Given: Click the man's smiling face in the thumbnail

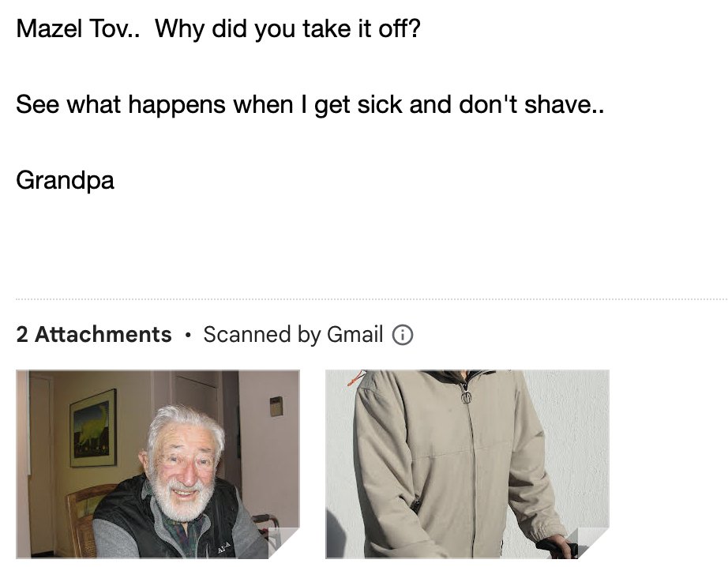Looking at the screenshot, I should (183, 469).
